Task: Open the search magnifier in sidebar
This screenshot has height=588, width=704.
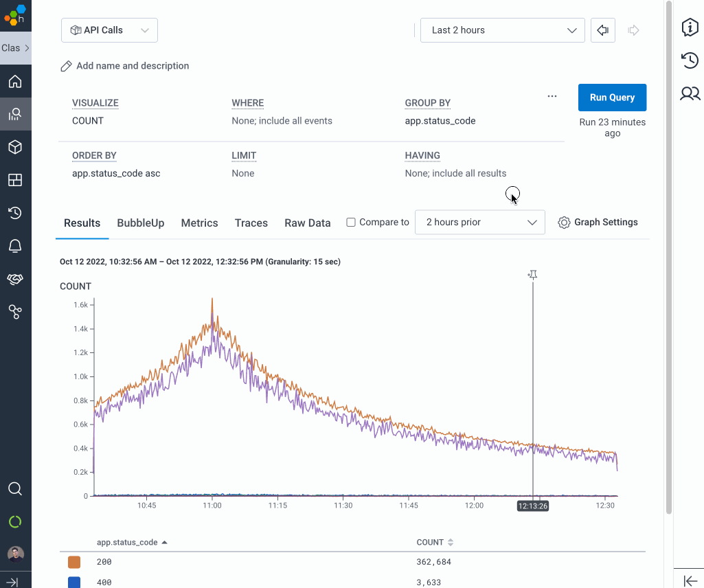Action: [15, 489]
